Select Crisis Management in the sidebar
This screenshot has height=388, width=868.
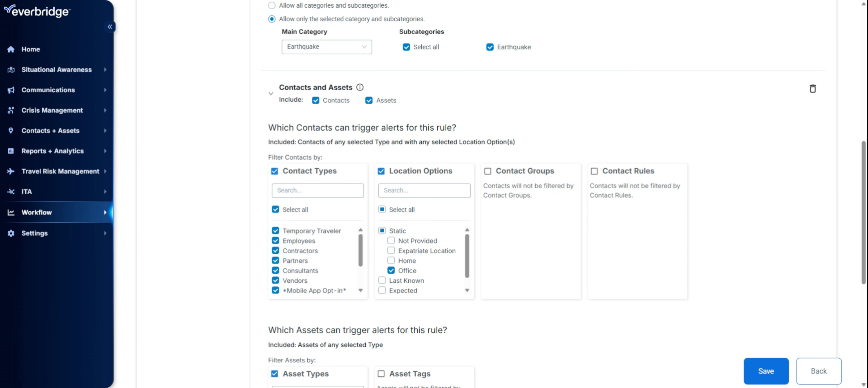(52, 110)
